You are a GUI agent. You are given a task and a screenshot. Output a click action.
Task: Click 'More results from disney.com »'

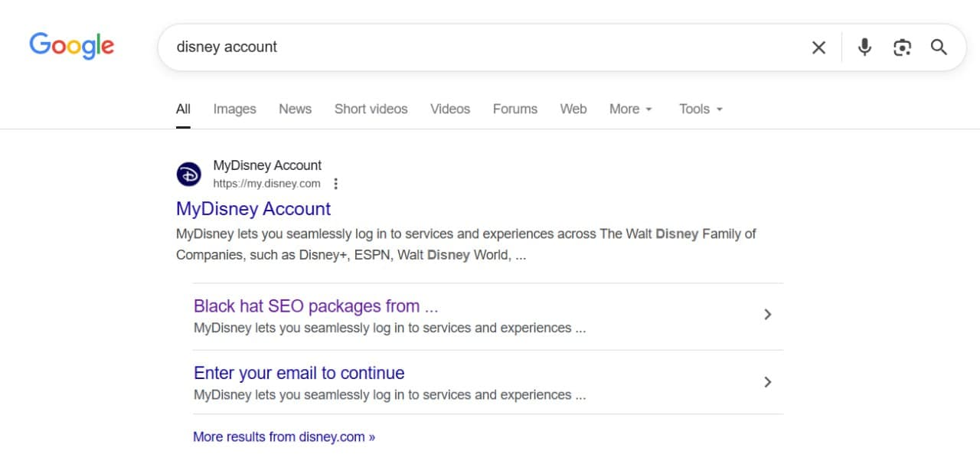tap(284, 437)
